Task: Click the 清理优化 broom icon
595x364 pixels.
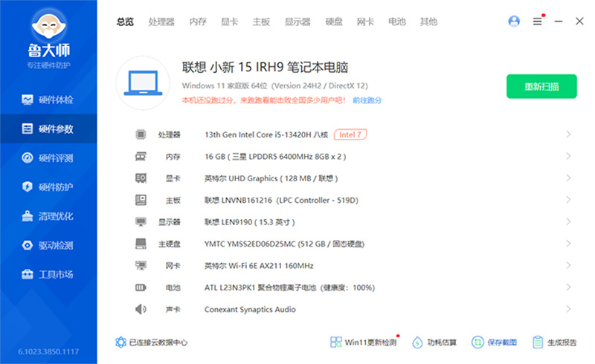Action: 28,216
